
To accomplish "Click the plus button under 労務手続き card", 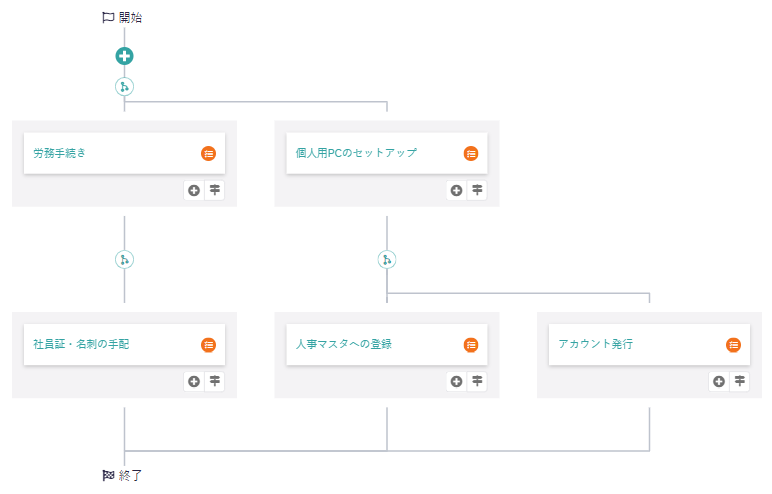I will 193,190.
